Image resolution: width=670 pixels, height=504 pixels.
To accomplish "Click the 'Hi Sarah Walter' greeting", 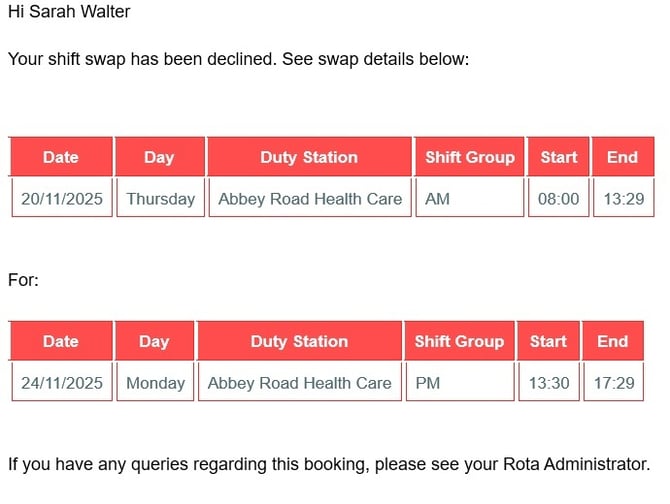I will pyautogui.click(x=69, y=12).
